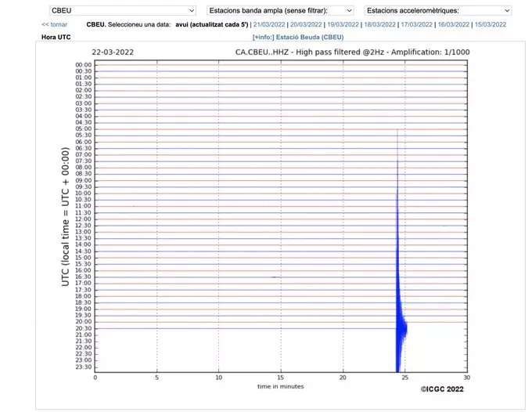This screenshot has width=532, height=412.
Task: Expand the Estacions banda ampla dropdown
Action: 280,11
